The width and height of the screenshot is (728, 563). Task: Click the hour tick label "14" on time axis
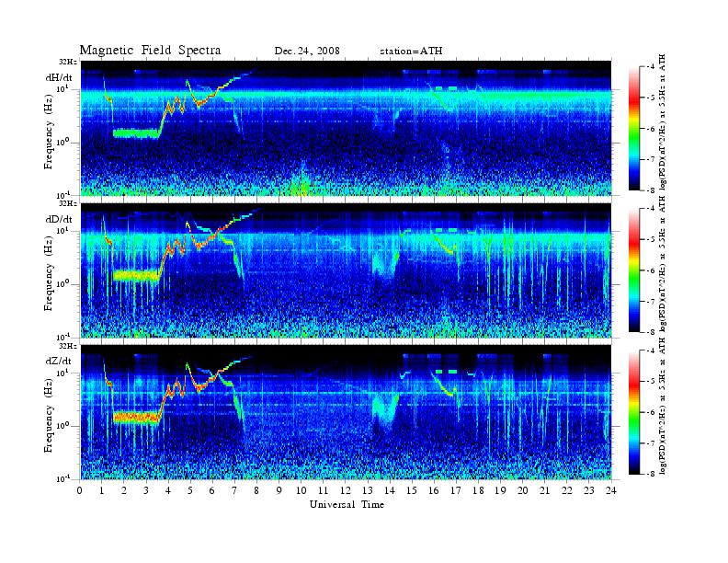pyautogui.click(x=390, y=490)
